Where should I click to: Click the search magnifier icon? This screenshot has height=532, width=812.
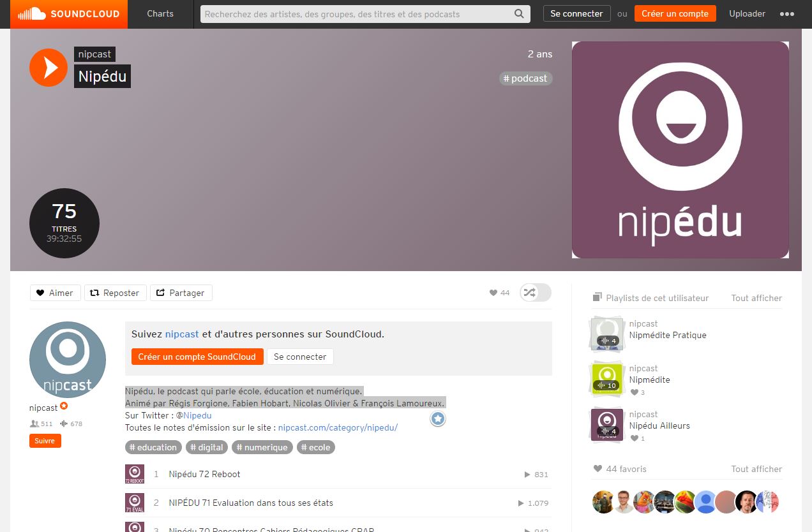pyautogui.click(x=520, y=14)
